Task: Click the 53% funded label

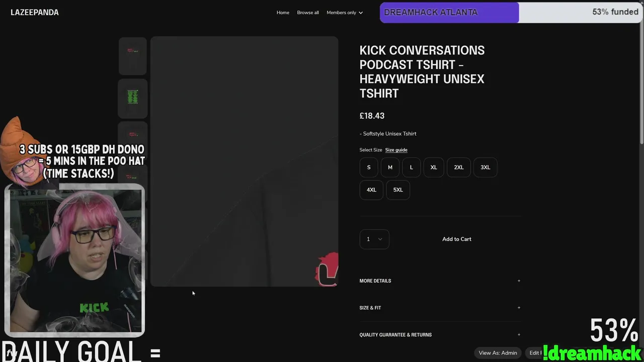Action: [615, 12]
